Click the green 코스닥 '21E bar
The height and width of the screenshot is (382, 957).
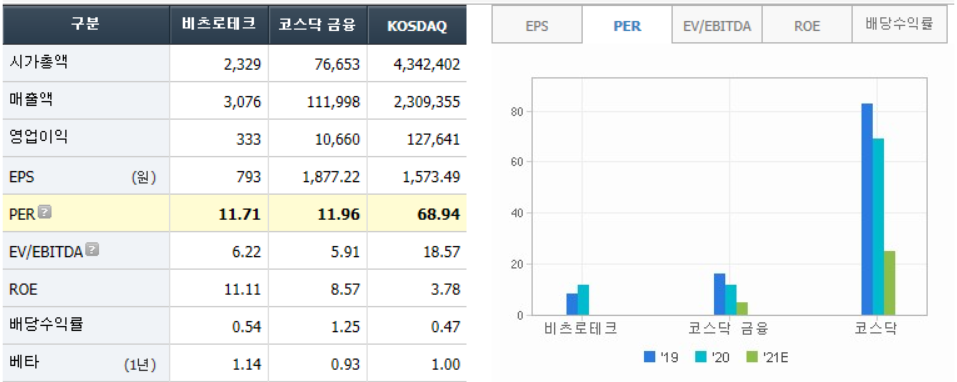889,283
